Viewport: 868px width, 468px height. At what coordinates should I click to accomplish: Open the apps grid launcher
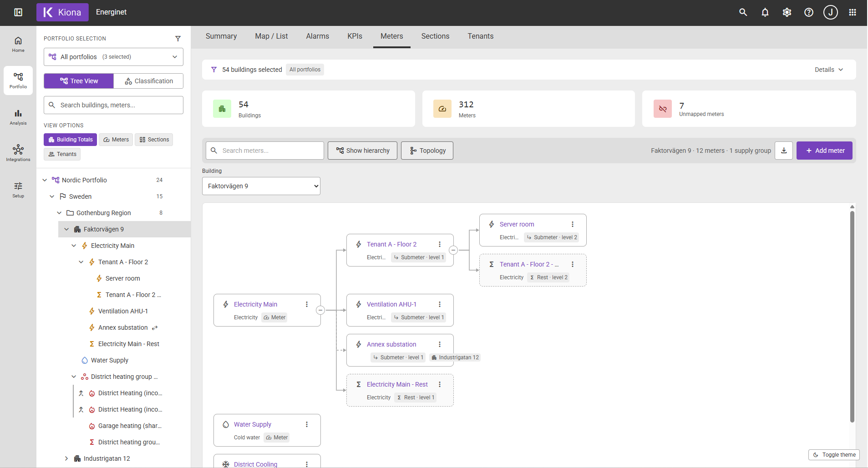coord(853,12)
